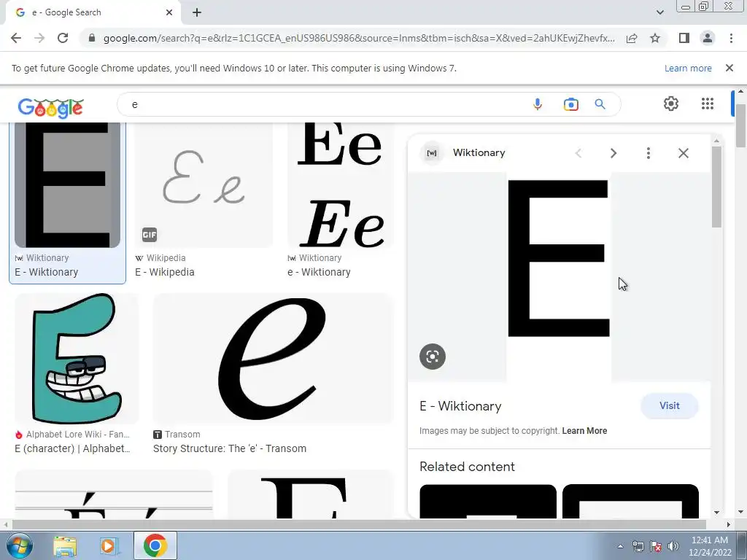Open the taskbar clock and date

coord(709,546)
